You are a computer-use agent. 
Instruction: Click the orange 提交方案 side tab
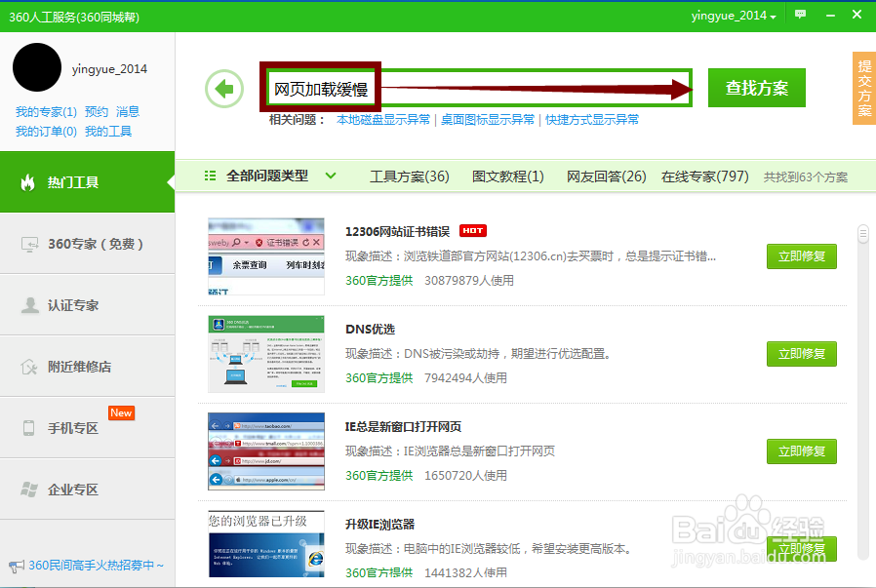(x=864, y=88)
